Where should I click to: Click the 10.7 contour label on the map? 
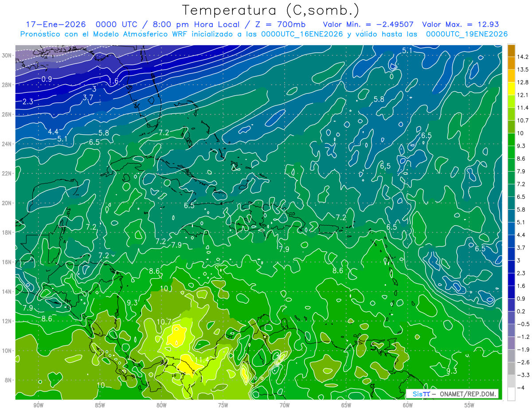pyautogui.click(x=163, y=321)
